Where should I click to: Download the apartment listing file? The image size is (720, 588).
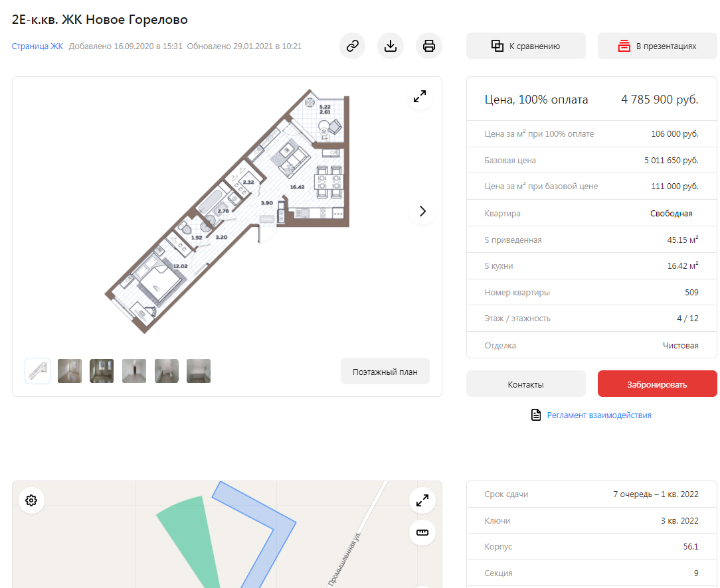[x=391, y=46]
